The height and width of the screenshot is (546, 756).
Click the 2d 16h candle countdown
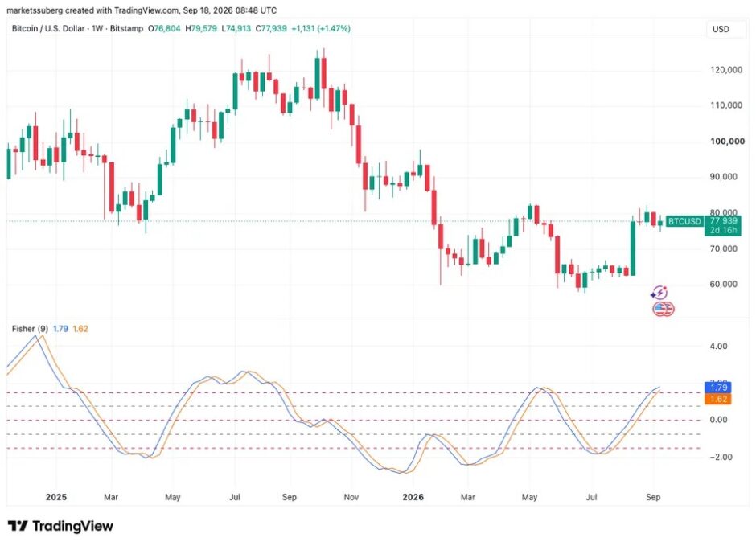723,230
